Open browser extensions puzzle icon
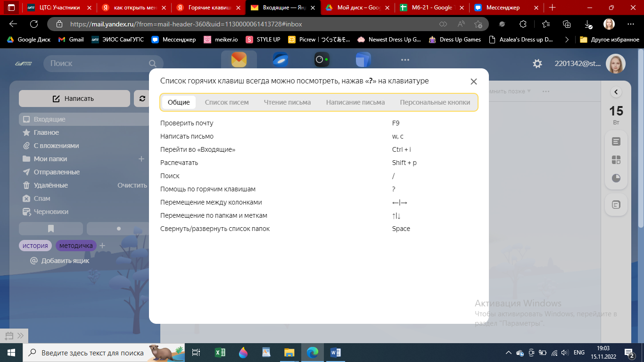 [523, 24]
